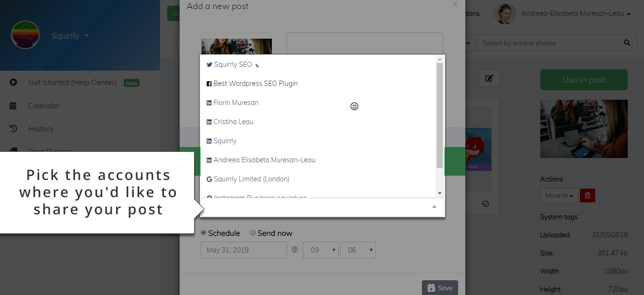Click the May 31, 2019 date field

pyautogui.click(x=244, y=250)
